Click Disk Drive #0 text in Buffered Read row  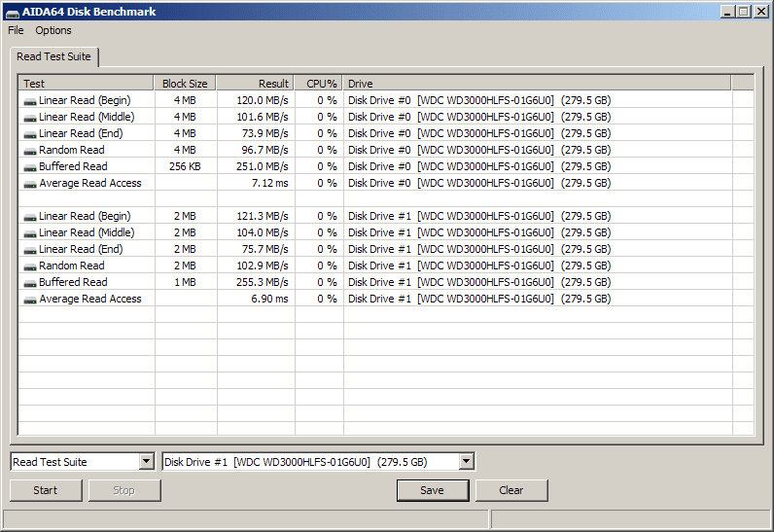pos(379,166)
